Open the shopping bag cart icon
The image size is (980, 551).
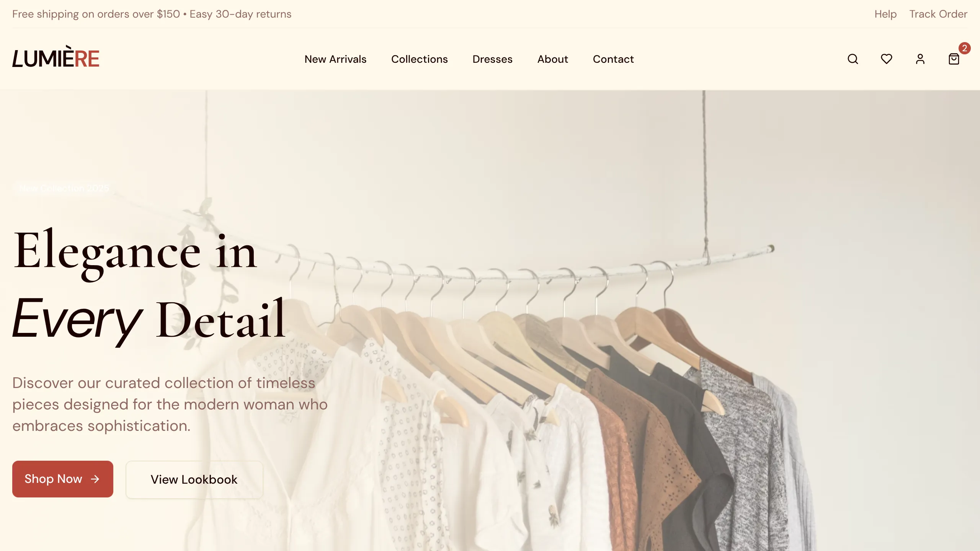click(x=954, y=59)
